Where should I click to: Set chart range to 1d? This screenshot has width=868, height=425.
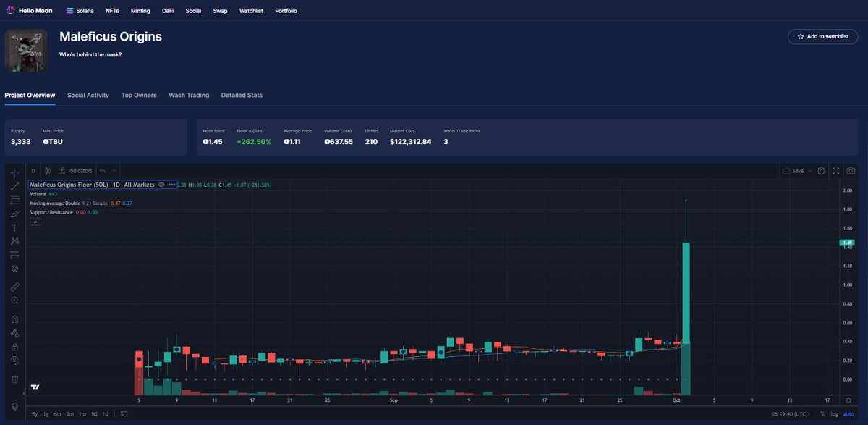[x=105, y=414]
